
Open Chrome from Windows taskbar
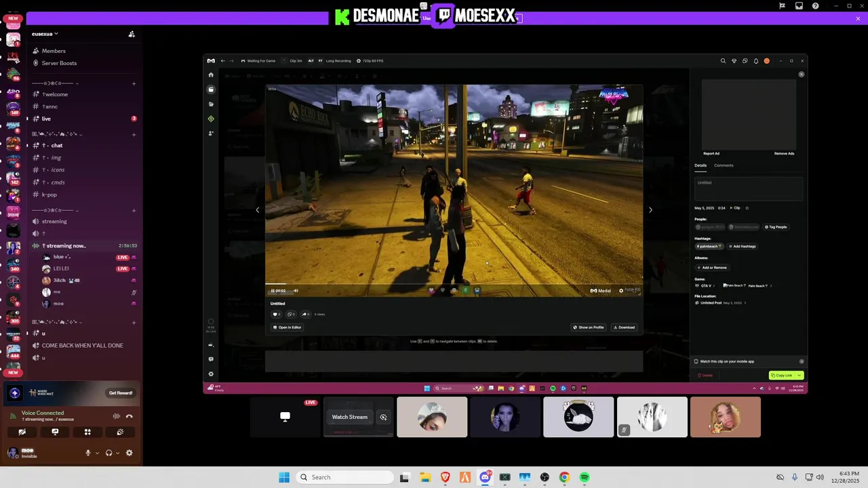pos(564,477)
